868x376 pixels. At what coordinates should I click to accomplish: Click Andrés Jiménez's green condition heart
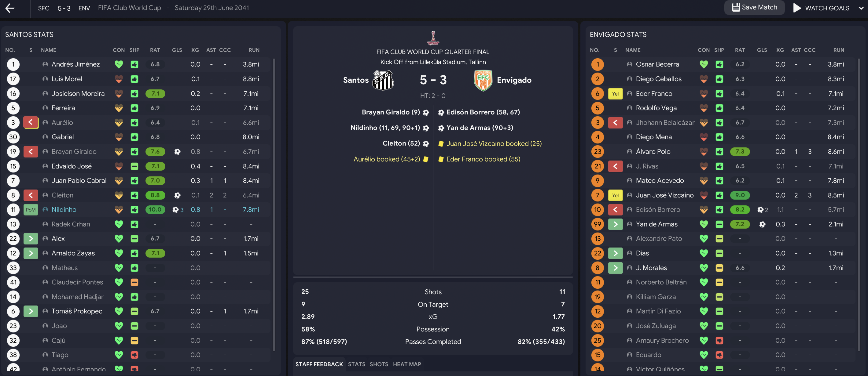pyautogui.click(x=119, y=64)
